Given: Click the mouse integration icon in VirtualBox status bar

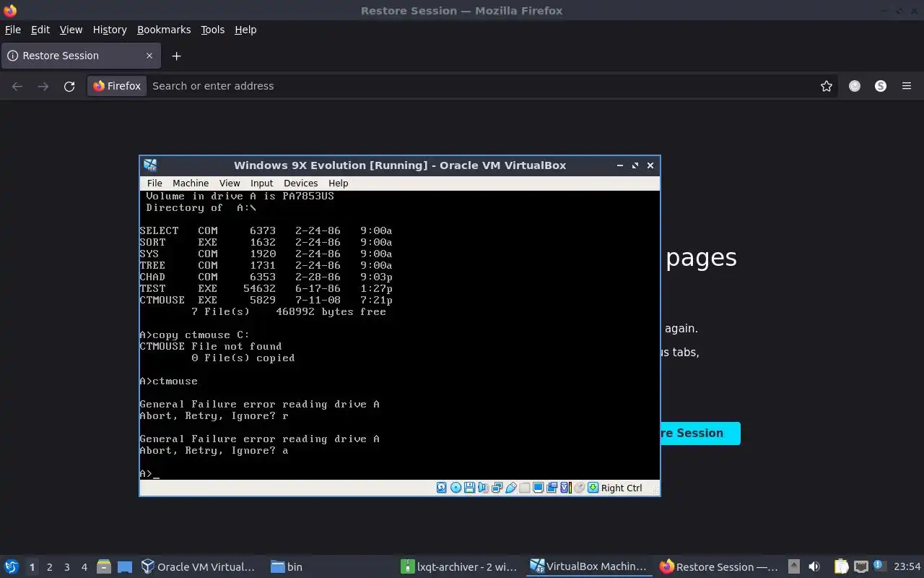Looking at the screenshot, I should coord(579,488).
